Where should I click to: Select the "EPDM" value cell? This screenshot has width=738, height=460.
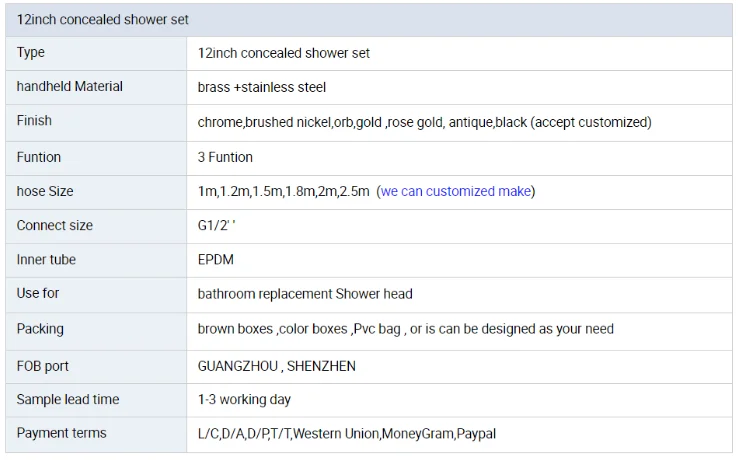point(216,259)
